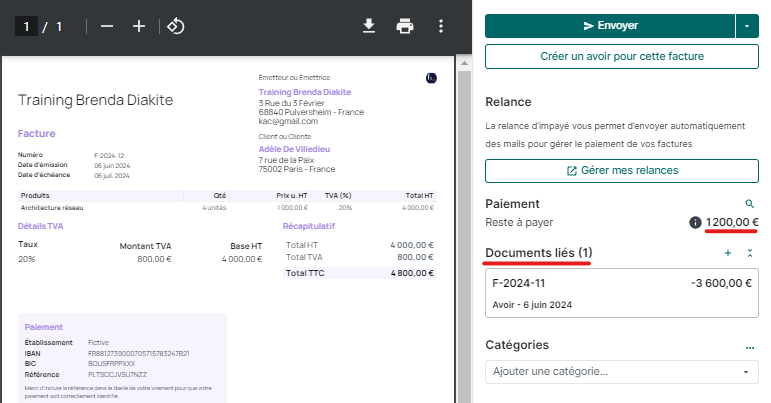
Task: Click the search icon beside Paiement
Action: (x=749, y=203)
